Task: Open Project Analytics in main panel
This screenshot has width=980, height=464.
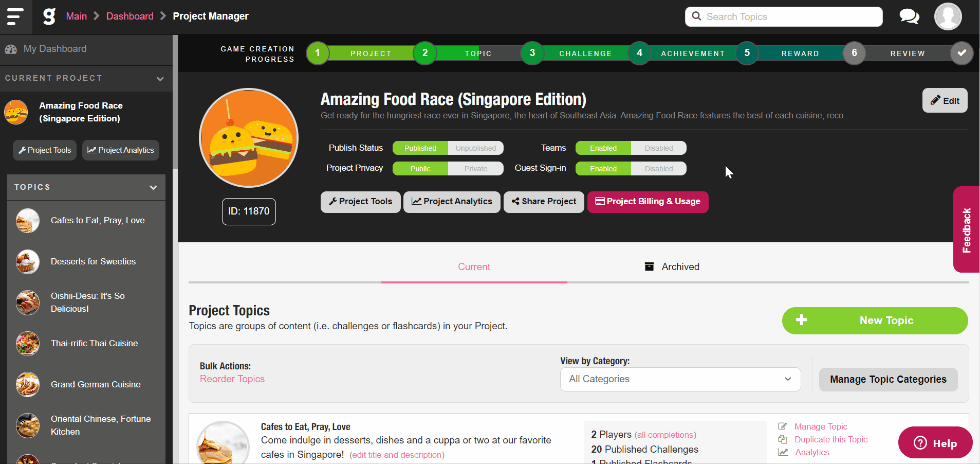Action: [452, 202]
